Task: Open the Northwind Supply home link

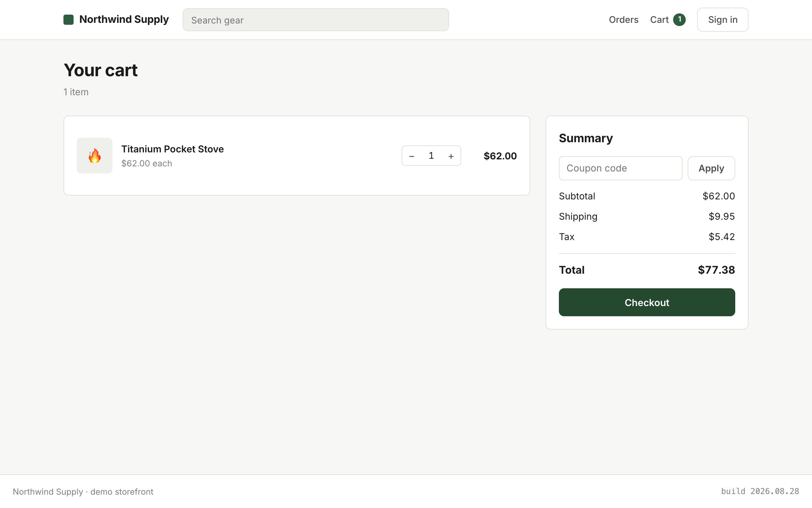Action: pyautogui.click(x=116, y=19)
